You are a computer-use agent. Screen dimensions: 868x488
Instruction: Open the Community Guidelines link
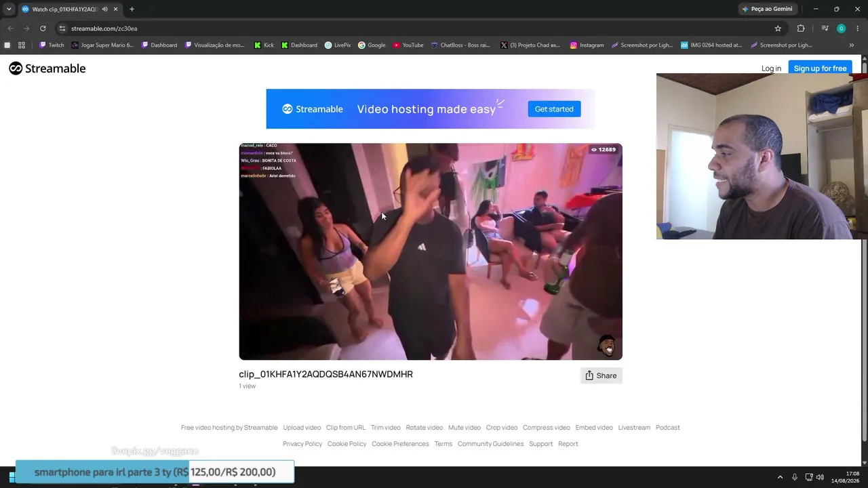[x=491, y=444]
